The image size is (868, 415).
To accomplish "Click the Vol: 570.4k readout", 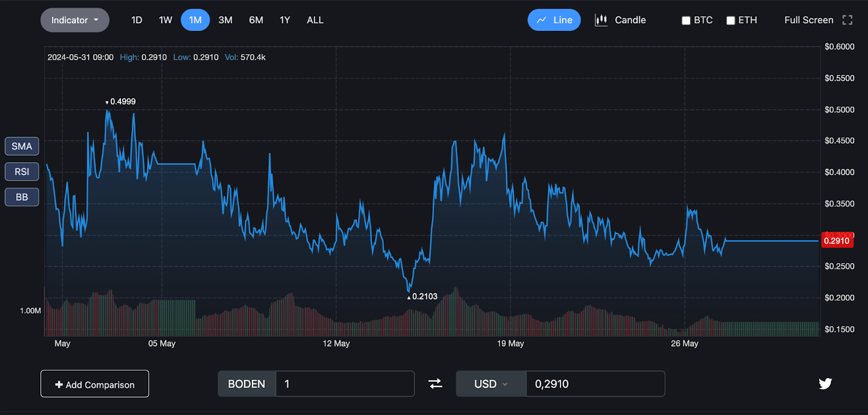I will [x=245, y=58].
